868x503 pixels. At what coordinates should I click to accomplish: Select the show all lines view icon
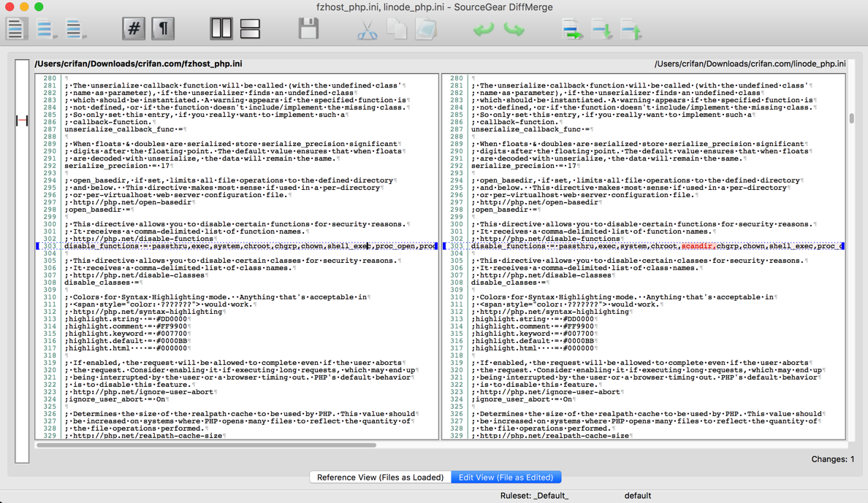point(15,28)
